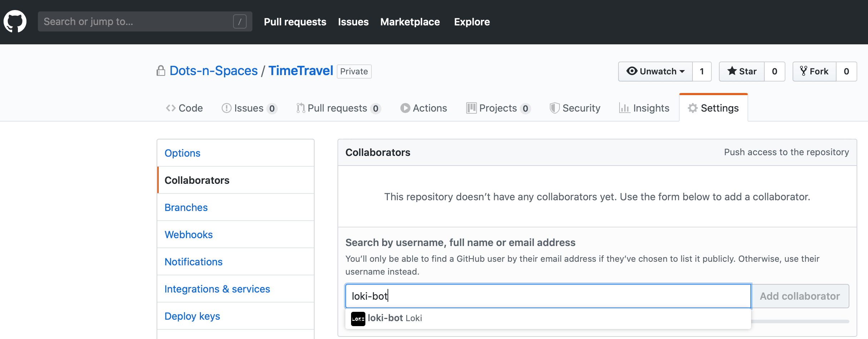This screenshot has width=868, height=339.
Task: Open Webhooks settings in sidebar
Action: point(188,235)
